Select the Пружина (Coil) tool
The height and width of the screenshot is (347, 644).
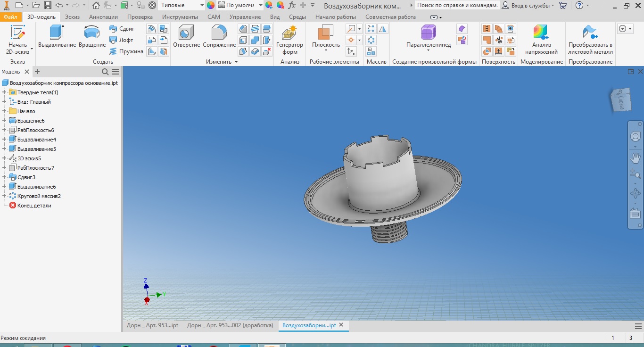tap(126, 51)
